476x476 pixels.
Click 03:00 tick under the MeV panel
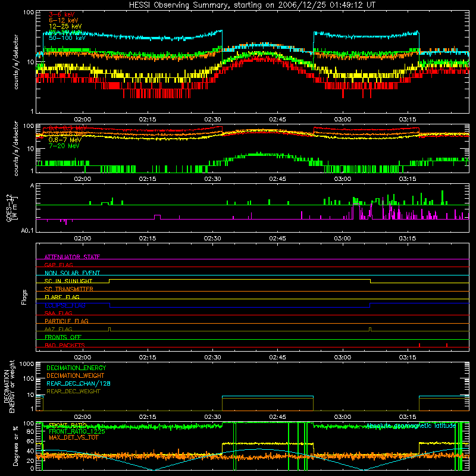[342, 179]
